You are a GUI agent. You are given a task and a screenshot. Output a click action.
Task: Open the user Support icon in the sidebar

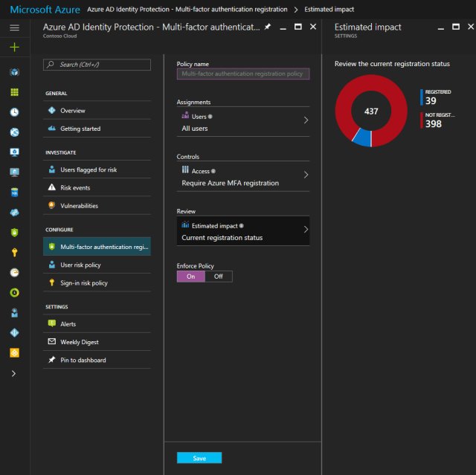pos(14,312)
